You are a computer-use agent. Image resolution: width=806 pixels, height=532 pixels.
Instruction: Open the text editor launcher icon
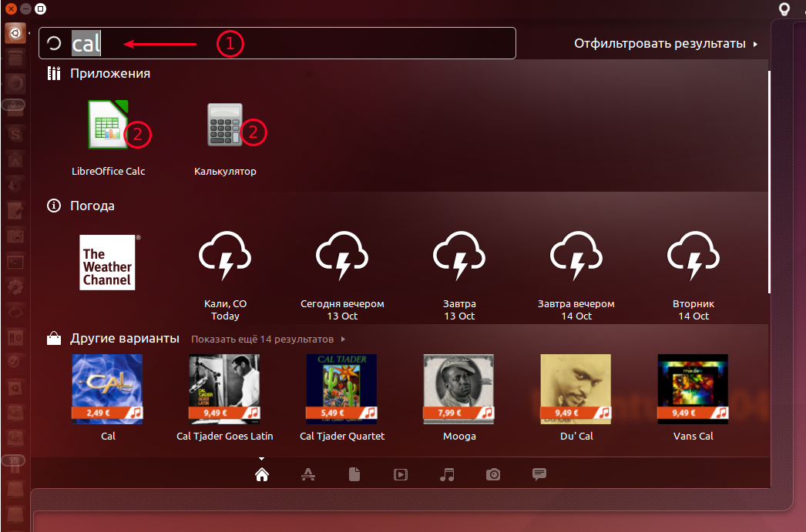coord(15,211)
